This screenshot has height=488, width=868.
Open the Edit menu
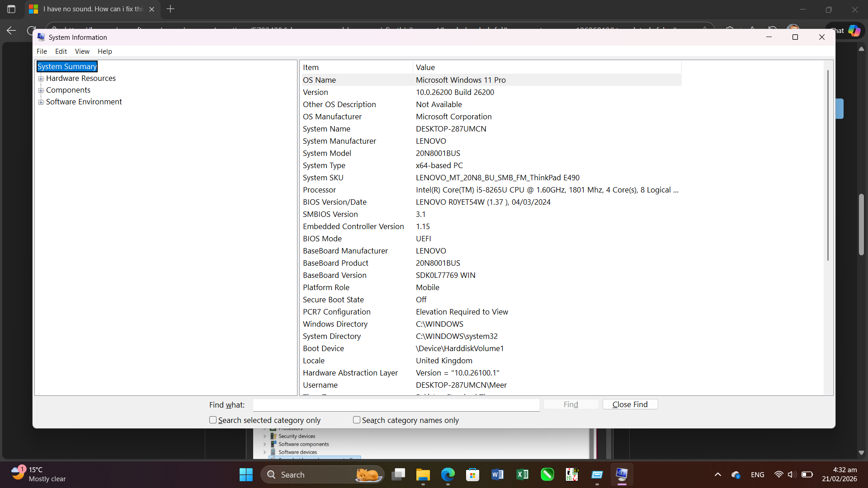click(61, 52)
